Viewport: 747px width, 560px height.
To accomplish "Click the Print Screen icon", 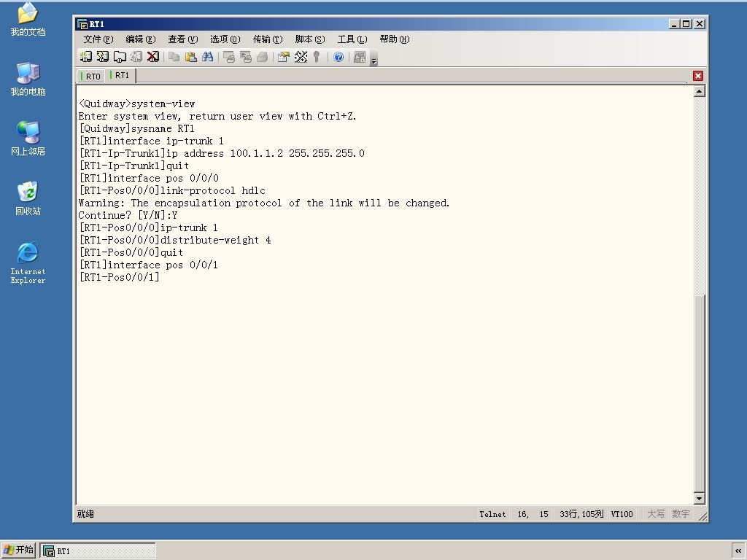I will (x=229, y=57).
